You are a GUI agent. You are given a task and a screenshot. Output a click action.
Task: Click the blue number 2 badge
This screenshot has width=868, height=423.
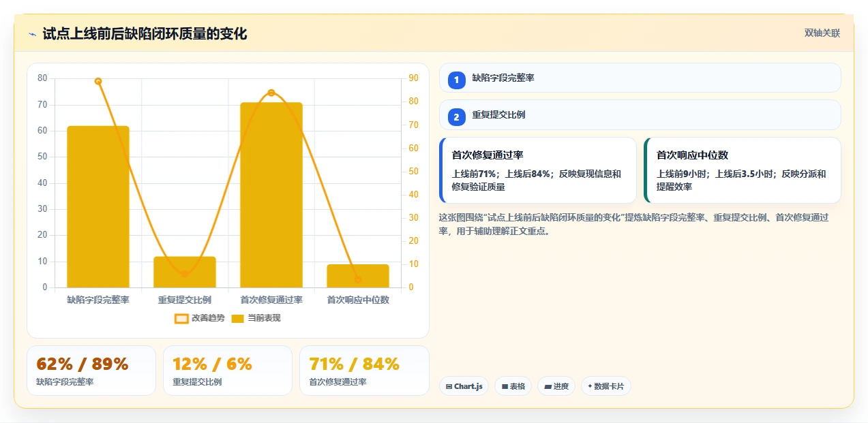click(x=457, y=117)
